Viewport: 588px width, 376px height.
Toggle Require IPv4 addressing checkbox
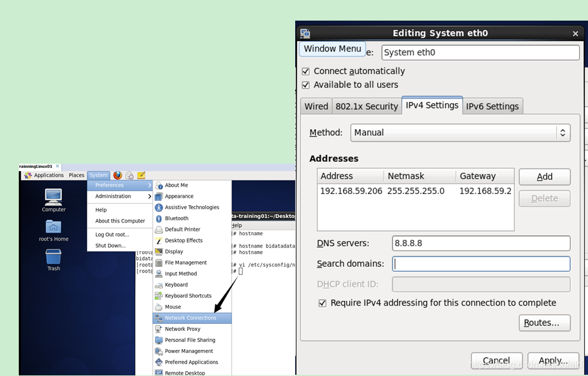click(322, 303)
